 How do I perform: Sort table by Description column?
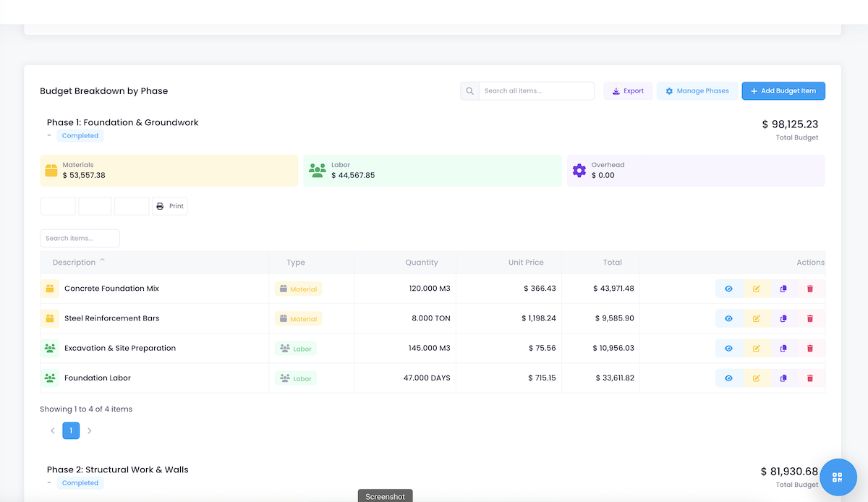coord(74,263)
